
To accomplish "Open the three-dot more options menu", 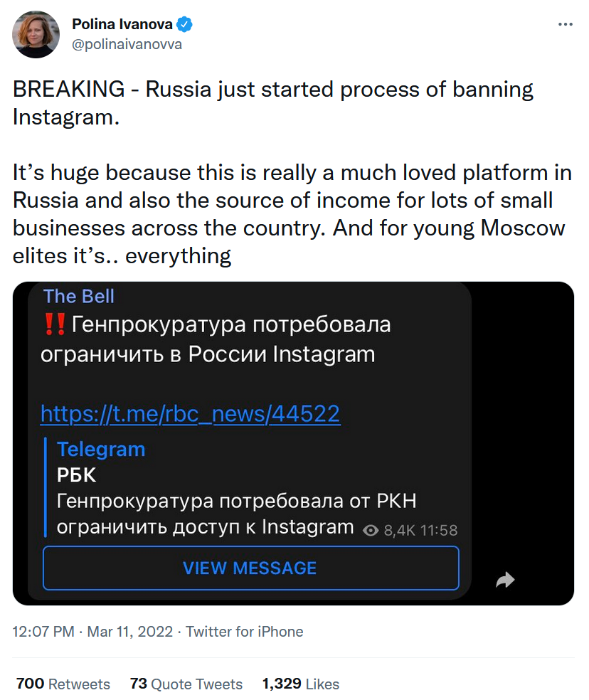I will click(566, 24).
